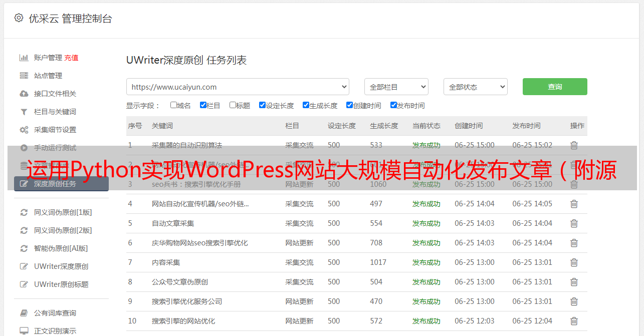The height and width of the screenshot is (336, 644).
Task: Click the red 充值 recharge link
Action: click(71, 58)
